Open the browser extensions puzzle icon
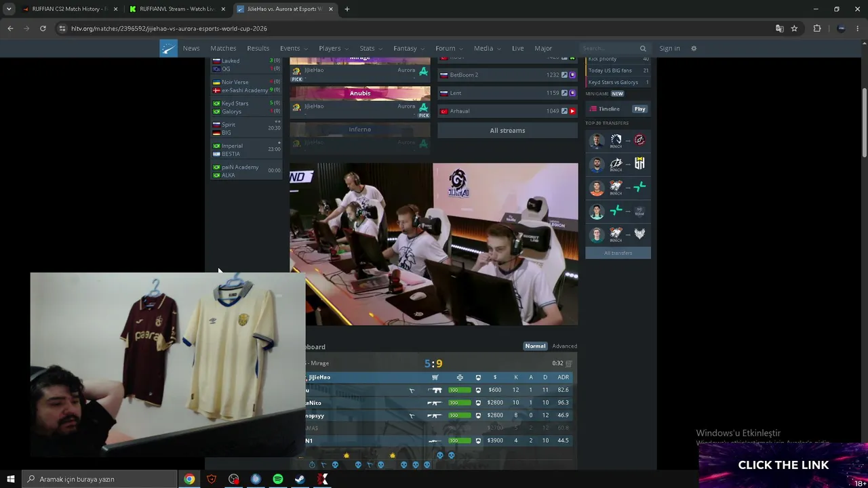This screenshot has width=868, height=488. (x=817, y=28)
